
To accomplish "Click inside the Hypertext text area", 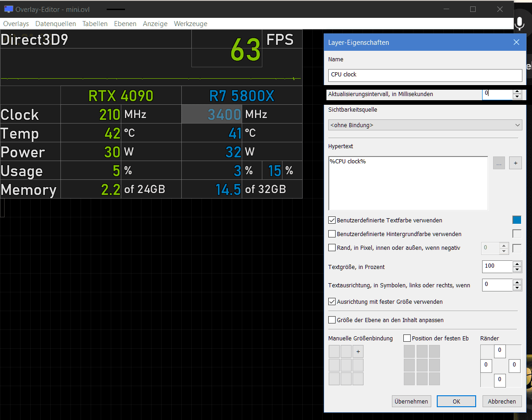I will [408, 183].
